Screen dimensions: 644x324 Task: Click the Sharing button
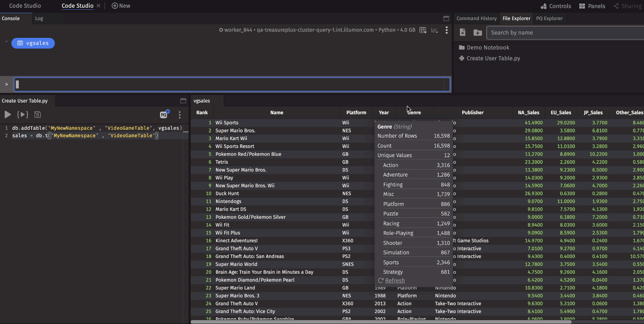(627, 6)
